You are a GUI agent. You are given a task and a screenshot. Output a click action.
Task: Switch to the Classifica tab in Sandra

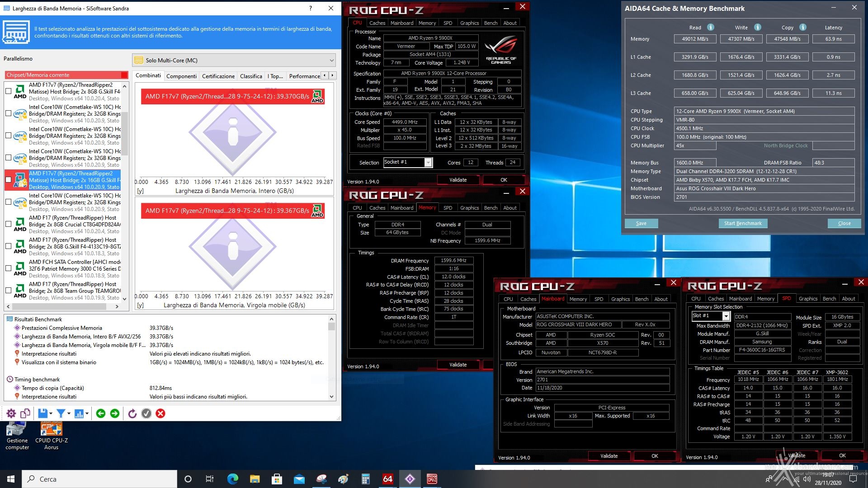click(251, 76)
